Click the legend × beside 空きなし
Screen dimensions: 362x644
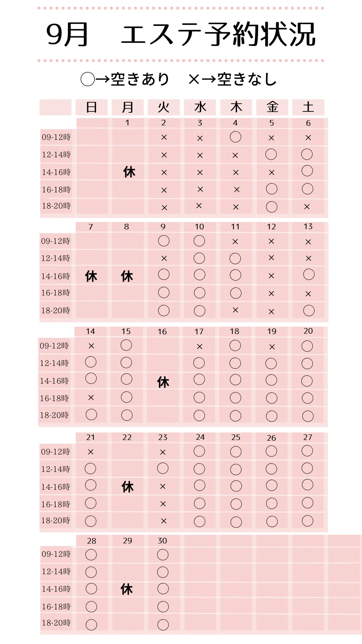[194, 79]
